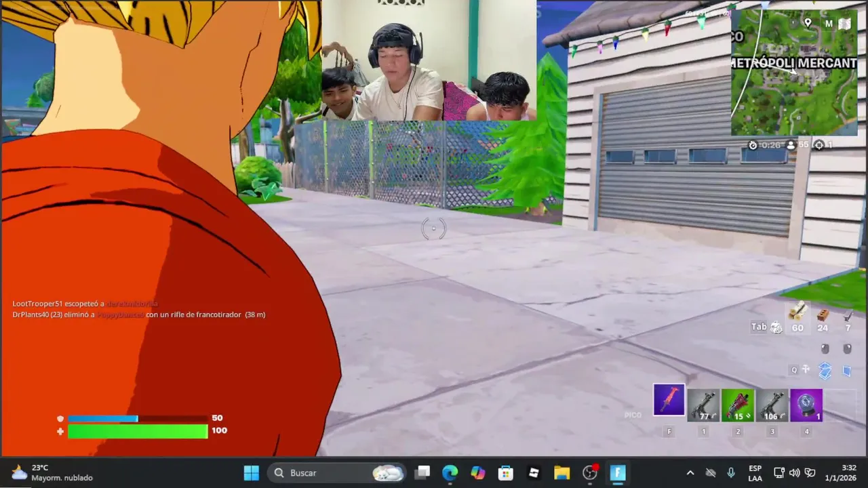Click the brick resource icon showing 24
Image resolution: width=868 pixels, height=488 pixels.
pyautogui.click(x=823, y=314)
